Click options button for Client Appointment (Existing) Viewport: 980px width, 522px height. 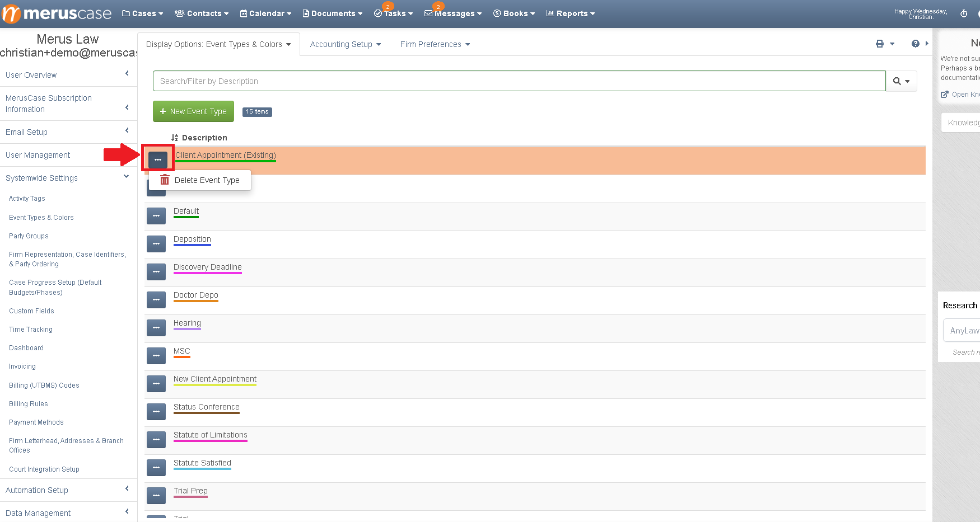(158, 160)
